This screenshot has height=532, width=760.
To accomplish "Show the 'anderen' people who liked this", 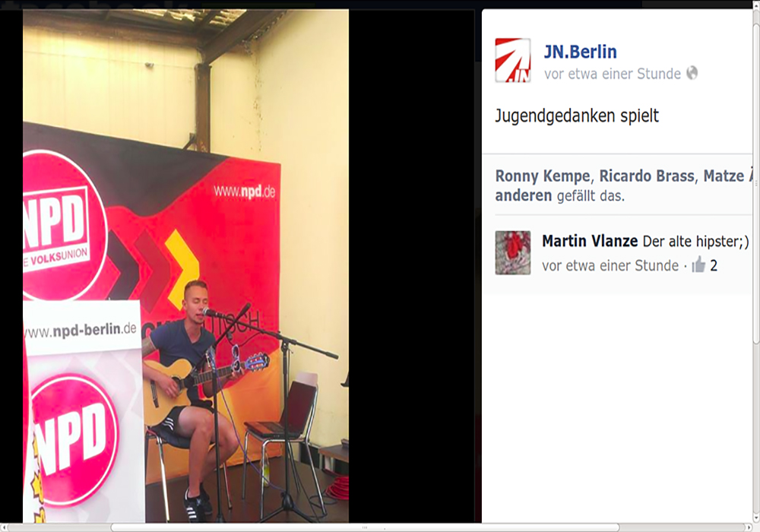I will coord(524,195).
